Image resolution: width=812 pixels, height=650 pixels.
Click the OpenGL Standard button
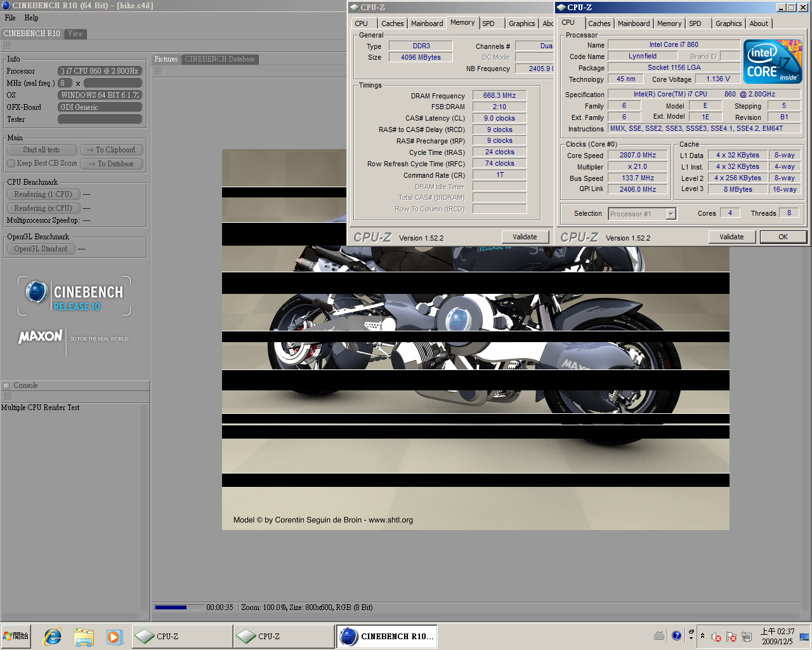pyautogui.click(x=41, y=249)
